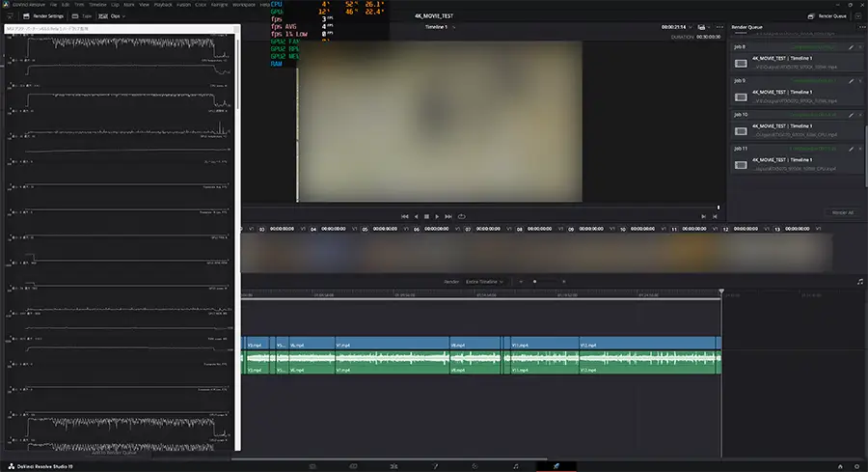
Task: Open the viewer timecode dropdown arrow
Action: click(x=690, y=27)
